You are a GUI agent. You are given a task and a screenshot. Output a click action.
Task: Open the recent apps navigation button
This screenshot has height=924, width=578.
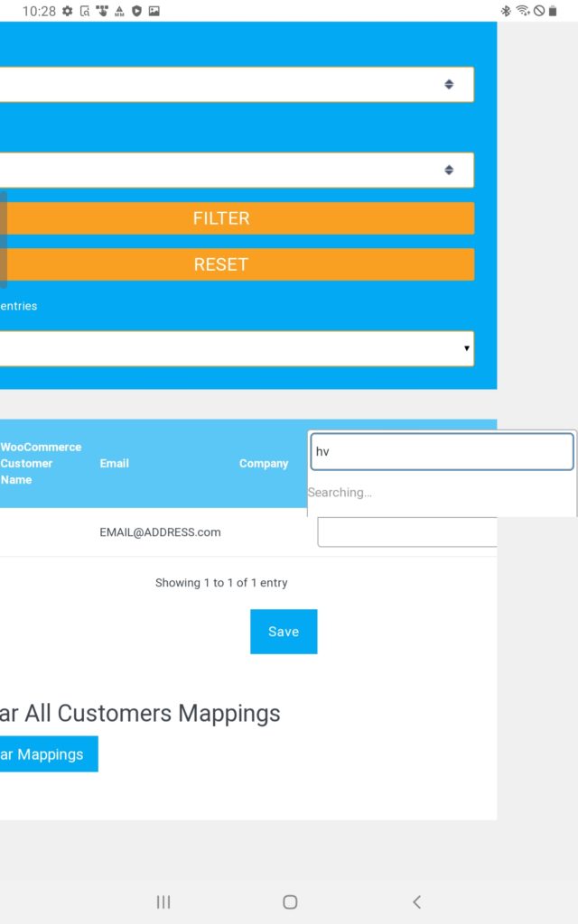point(163,901)
